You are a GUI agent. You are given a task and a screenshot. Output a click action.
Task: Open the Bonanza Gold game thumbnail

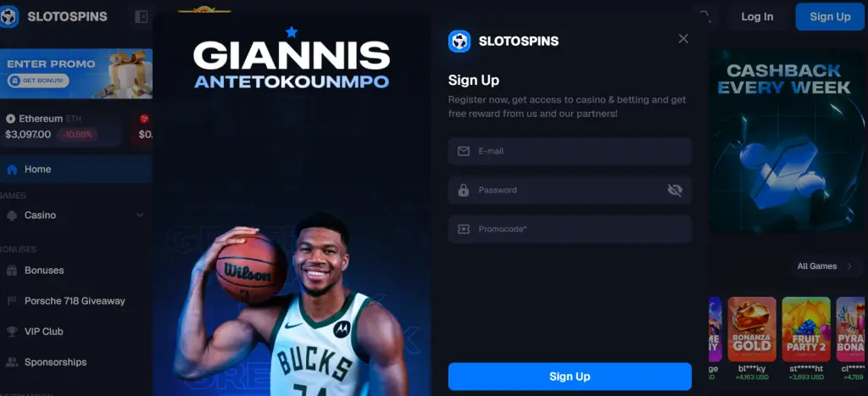[751, 329]
